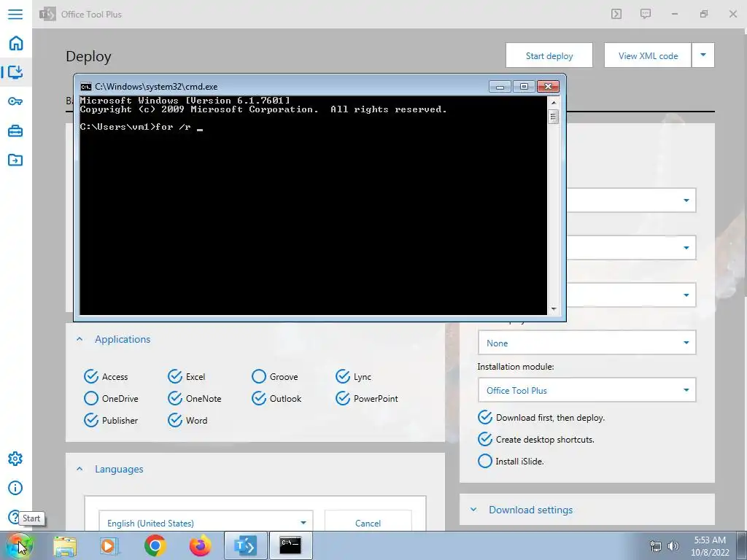Click the network tray icon
Image resolution: width=747 pixels, height=560 pixels.
click(x=656, y=546)
